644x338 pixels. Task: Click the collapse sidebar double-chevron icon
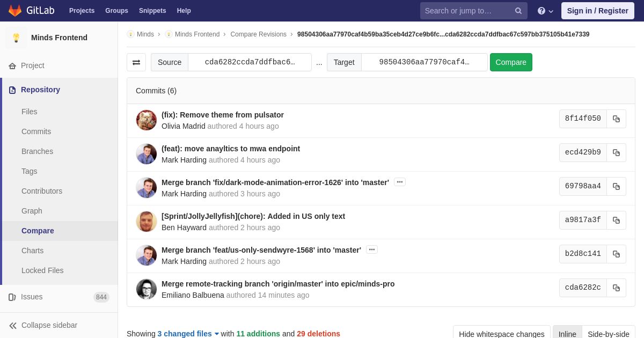(13, 326)
